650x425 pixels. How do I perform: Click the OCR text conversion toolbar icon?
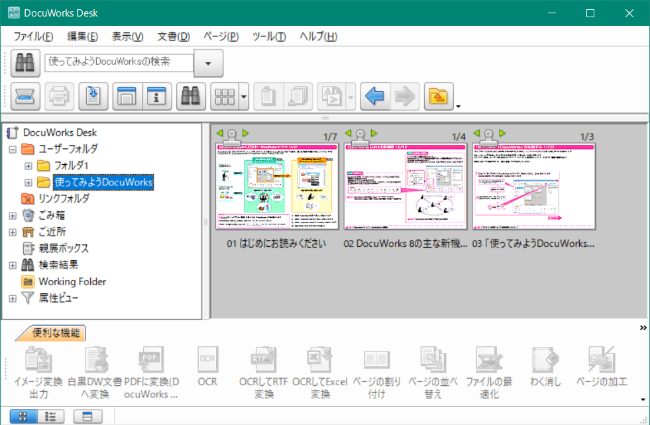point(332,96)
